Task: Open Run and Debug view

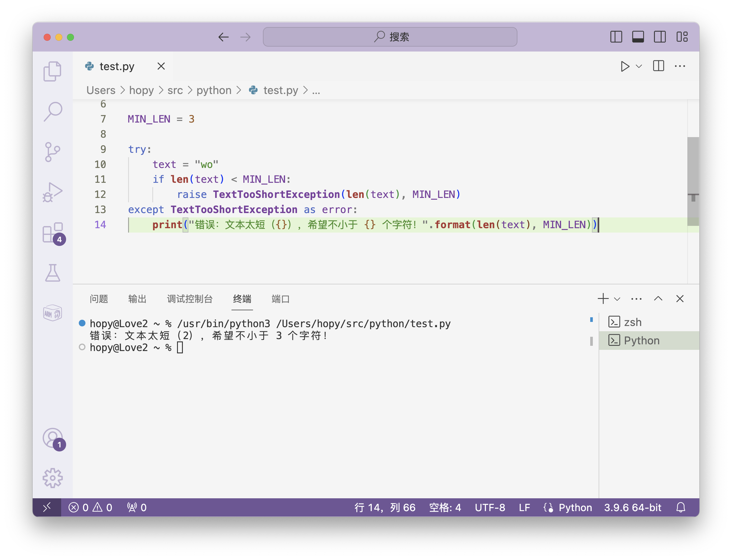Action: [x=52, y=192]
